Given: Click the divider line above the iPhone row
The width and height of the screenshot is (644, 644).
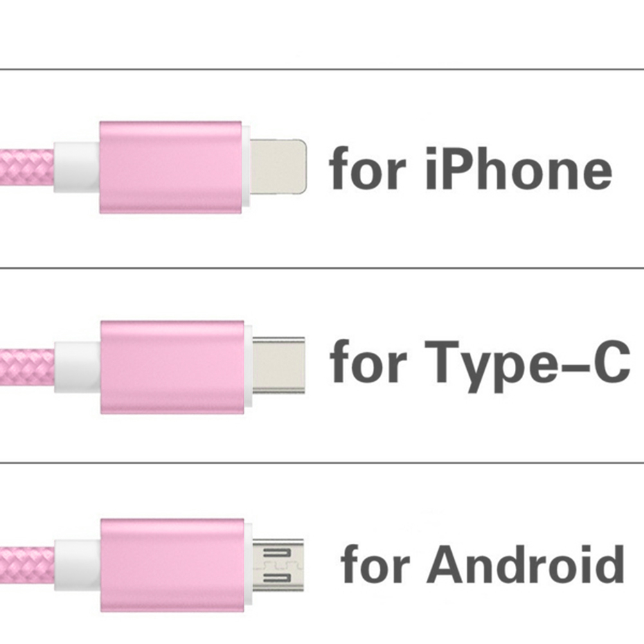Looking at the screenshot, I should [321, 69].
